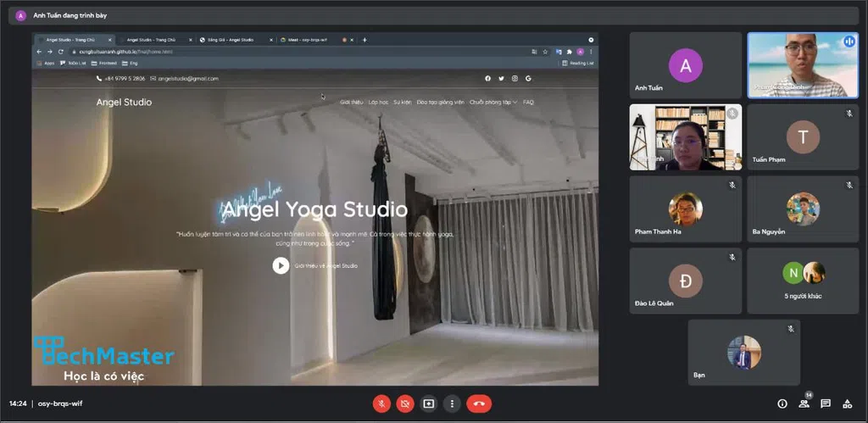Open the Chrome profile avatar
This screenshot has height=423, width=868.
click(x=580, y=52)
